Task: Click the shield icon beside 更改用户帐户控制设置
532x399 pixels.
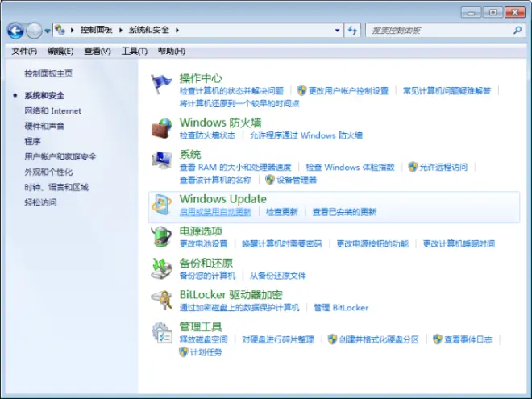Action: tap(301, 90)
